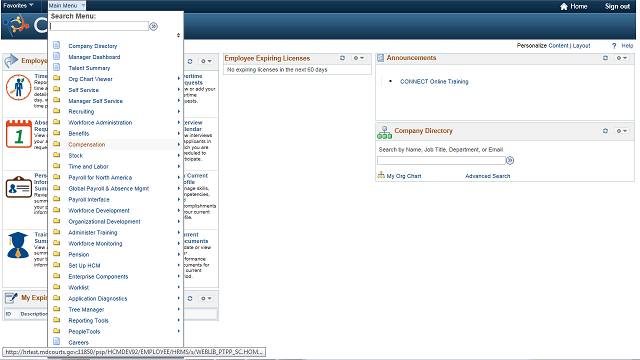
Task: Click the Announcements pagelet document icon
Action: click(380, 58)
